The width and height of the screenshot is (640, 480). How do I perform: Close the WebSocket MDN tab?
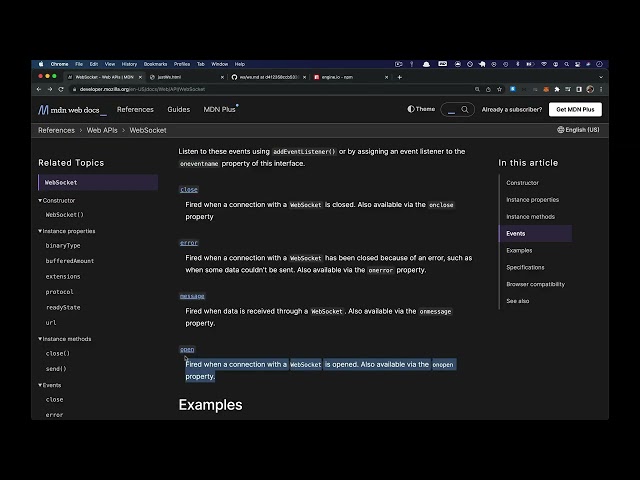tap(140, 77)
